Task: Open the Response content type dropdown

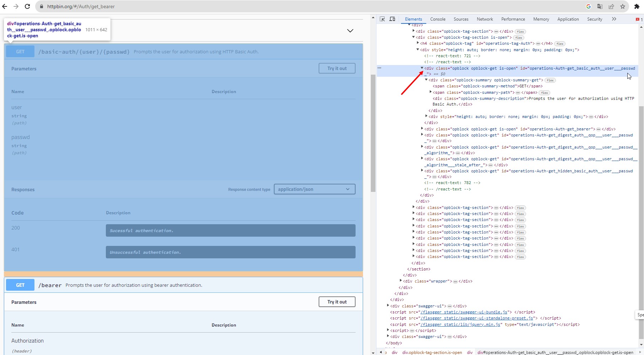Action: pyautogui.click(x=314, y=189)
